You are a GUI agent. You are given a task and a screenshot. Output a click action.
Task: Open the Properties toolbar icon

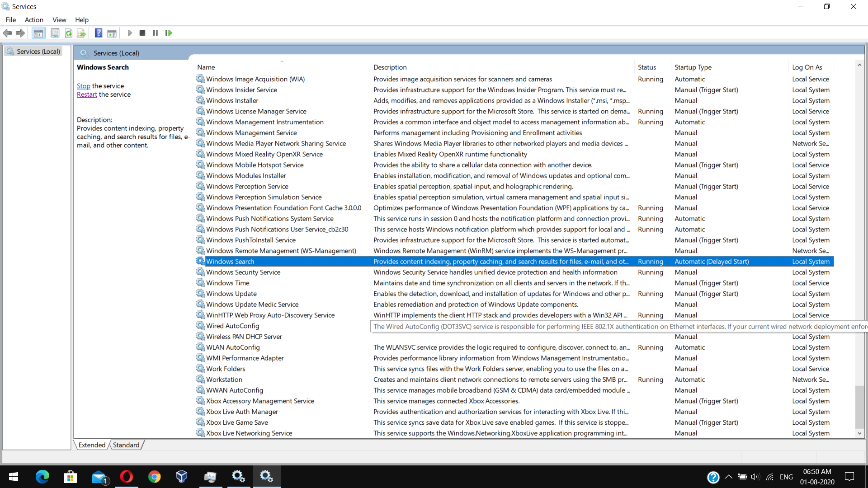(55, 33)
